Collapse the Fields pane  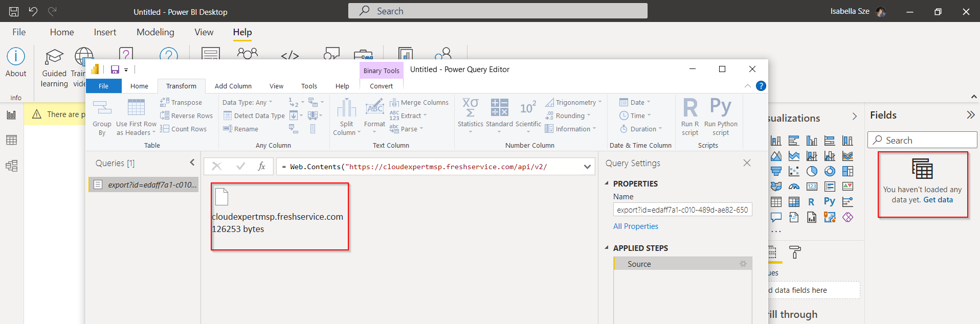[970, 115]
